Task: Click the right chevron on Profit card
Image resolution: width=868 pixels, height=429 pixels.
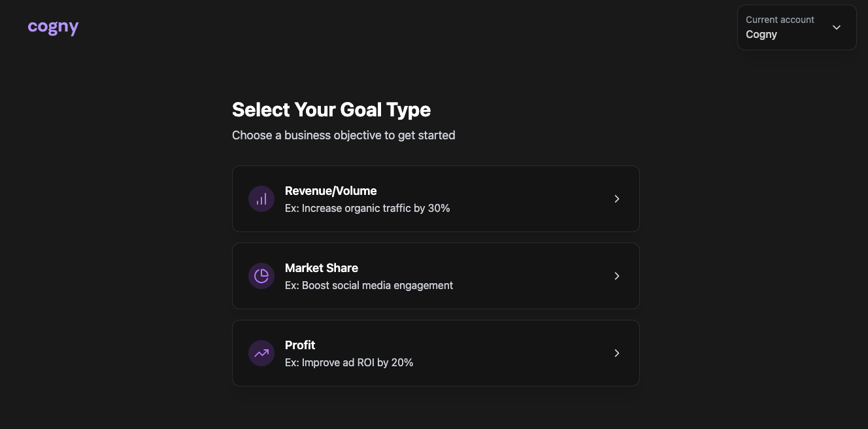Action: pyautogui.click(x=616, y=353)
